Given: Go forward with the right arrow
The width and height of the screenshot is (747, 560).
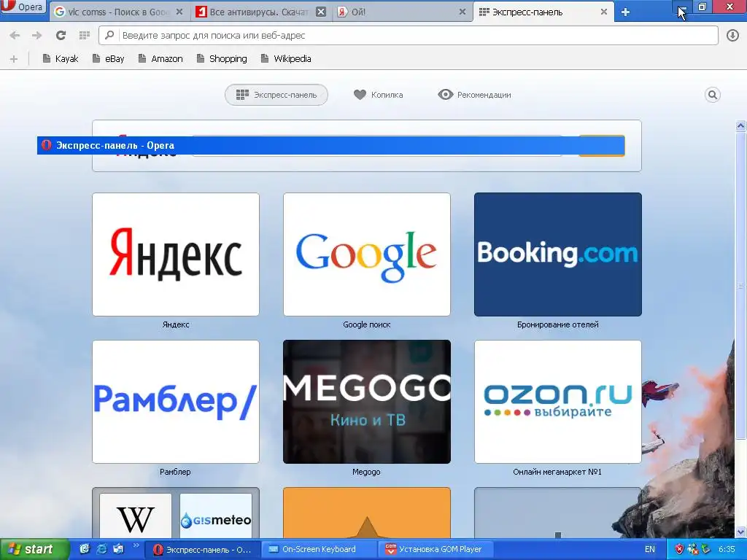Looking at the screenshot, I should coord(36,35).
